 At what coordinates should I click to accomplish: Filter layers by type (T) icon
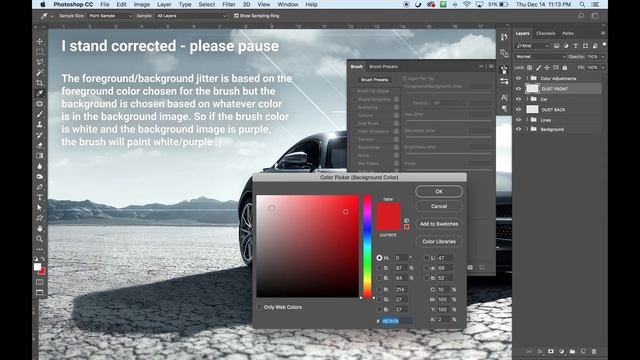(x=576, y=46)
